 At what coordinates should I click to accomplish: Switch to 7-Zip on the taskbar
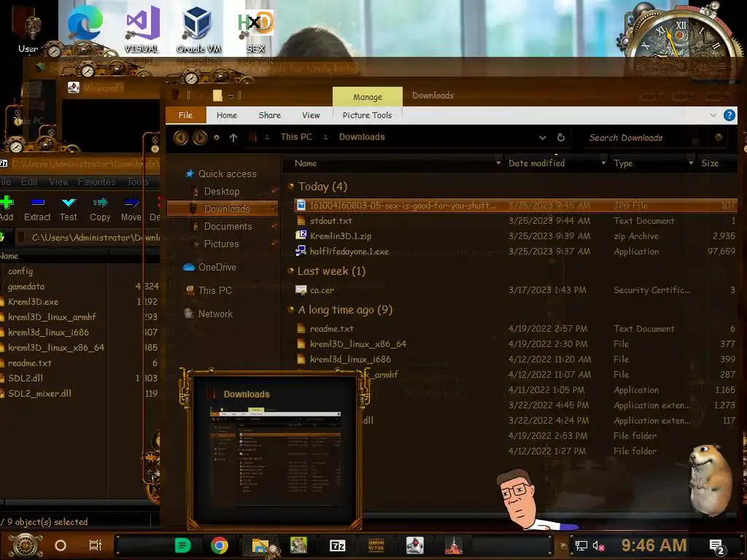[337, 545]
